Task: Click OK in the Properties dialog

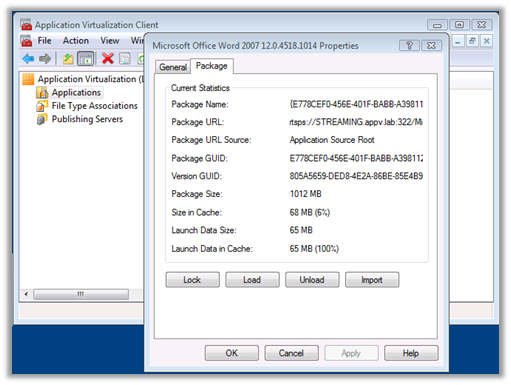Action: point(232,353)
